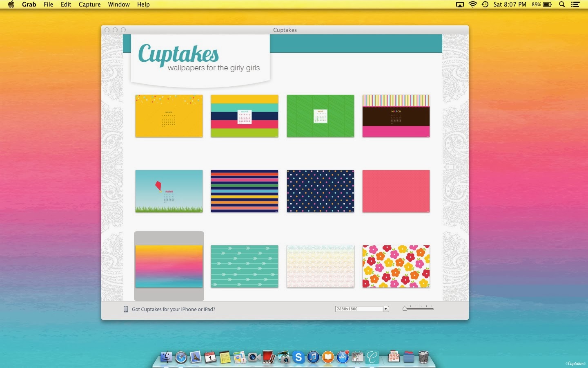The width and height of the screenshot is (588, 368).
Task: Select the kite and grass wallpaper
Action: [x=169, y=191]
